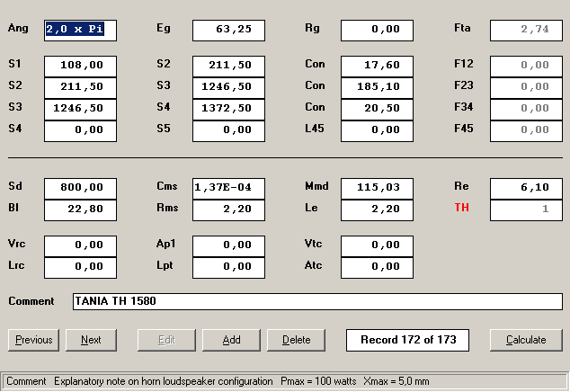Click the red TH label

(462, 208)
